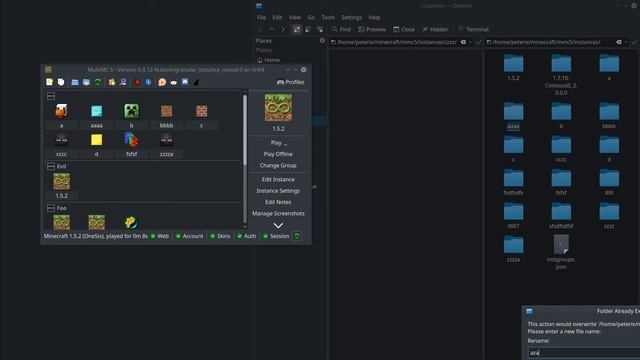
Task: Open the Settings menu in Dolphin
Action: 351,18
